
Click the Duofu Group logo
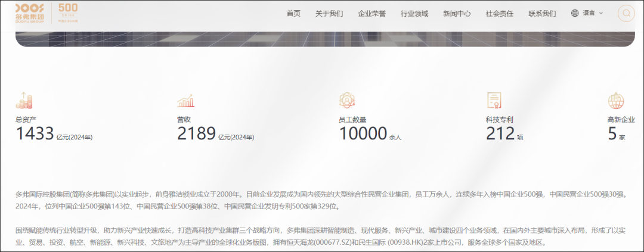point(30,13)
